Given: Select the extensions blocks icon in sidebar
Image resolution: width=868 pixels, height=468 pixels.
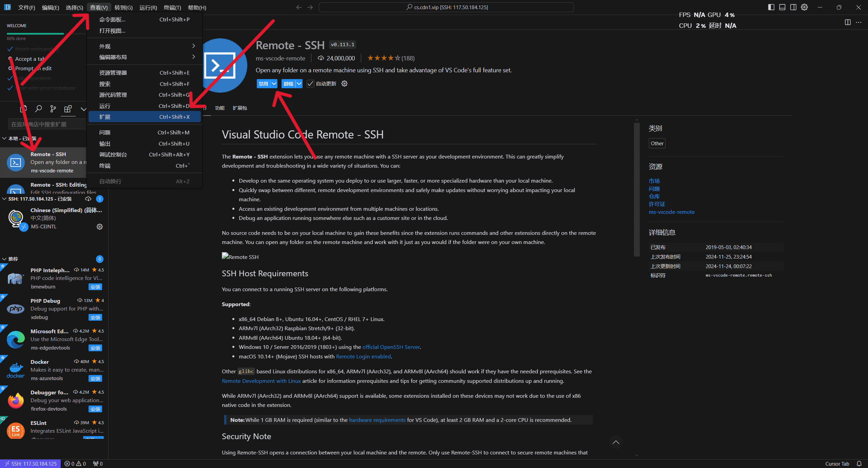Looking at the screenshot, I should pos(68,109).
